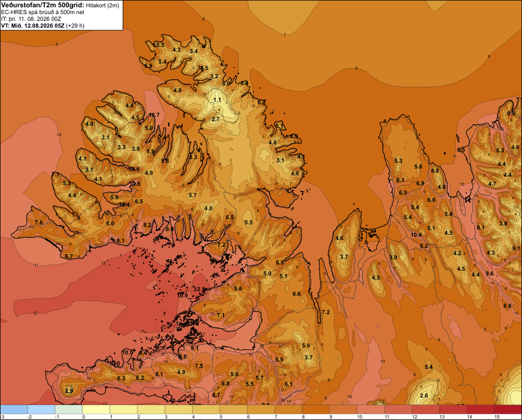Screen dimensions: 522x420
Task: Click the map value '3.2'
Action: click(214, 76)
